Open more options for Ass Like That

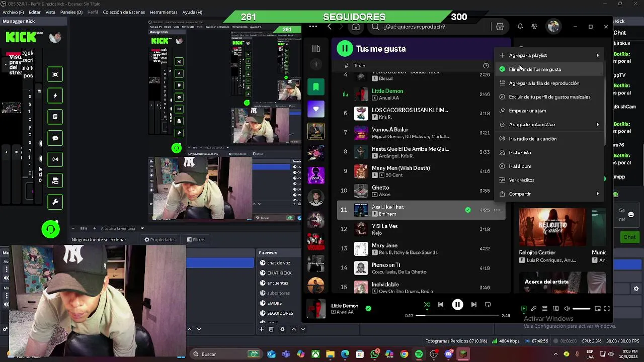(497, 210)
